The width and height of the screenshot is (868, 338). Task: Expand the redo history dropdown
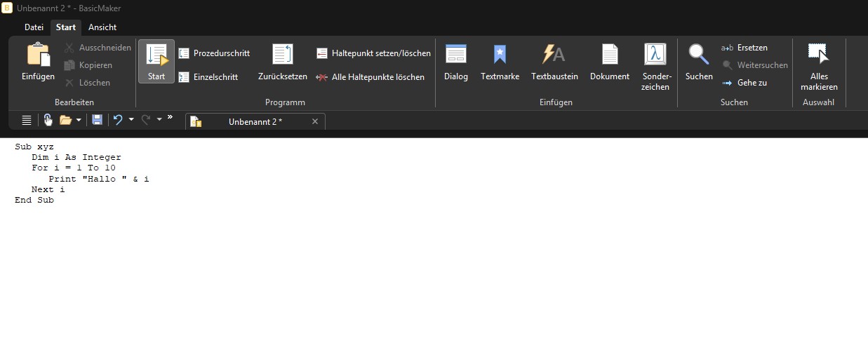tap(159, 120)
